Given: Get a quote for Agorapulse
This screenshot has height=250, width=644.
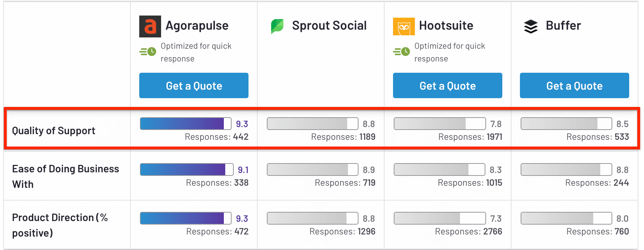Looking at the screenshot, I should [x=194, y=85].
